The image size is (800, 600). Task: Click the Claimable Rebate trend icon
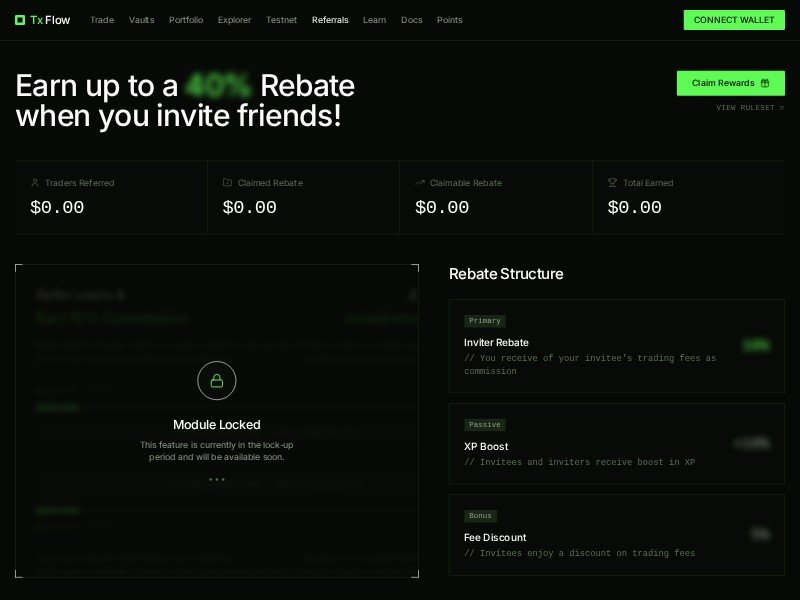coord(420,183)
